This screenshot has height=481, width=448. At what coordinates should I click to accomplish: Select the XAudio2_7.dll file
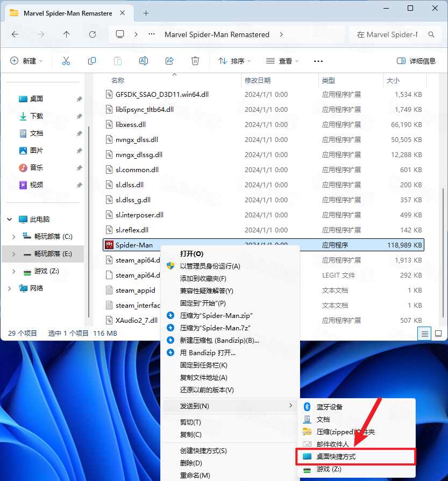[132, 320]
